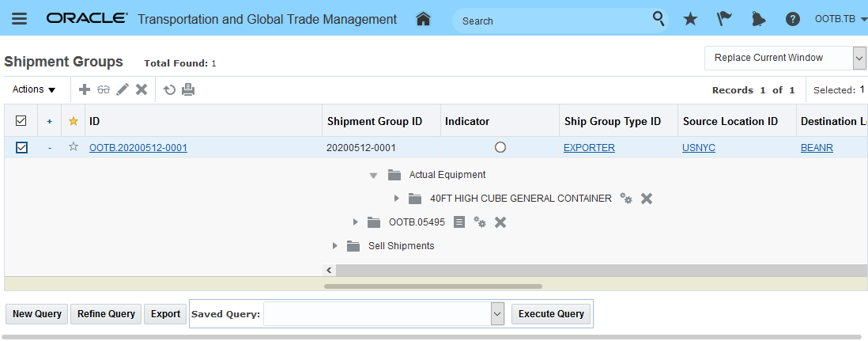Expand the Sell Shipments folder
868x341 pixels.
pyautogui.click(x=336, y=246)
